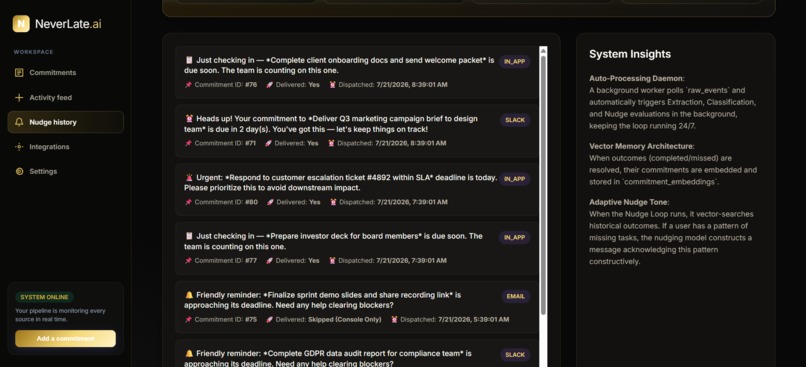Image resolution: width=806 pixels, height=367 pixels.
Task: Click the alarm icon before 'Heads up!' message
Action: click(x=189, y=119)
